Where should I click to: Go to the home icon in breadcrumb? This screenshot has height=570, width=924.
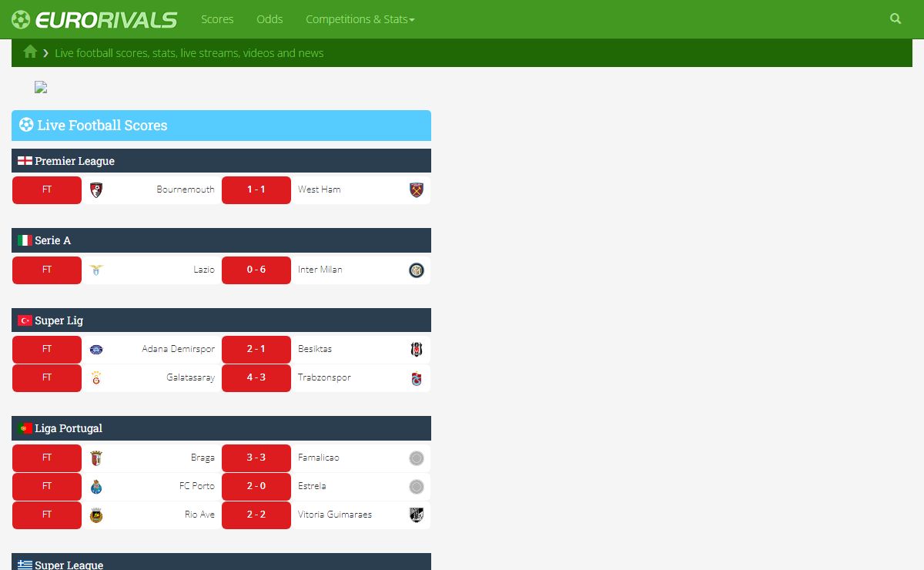pyautogui.click(x=30, y=52)
